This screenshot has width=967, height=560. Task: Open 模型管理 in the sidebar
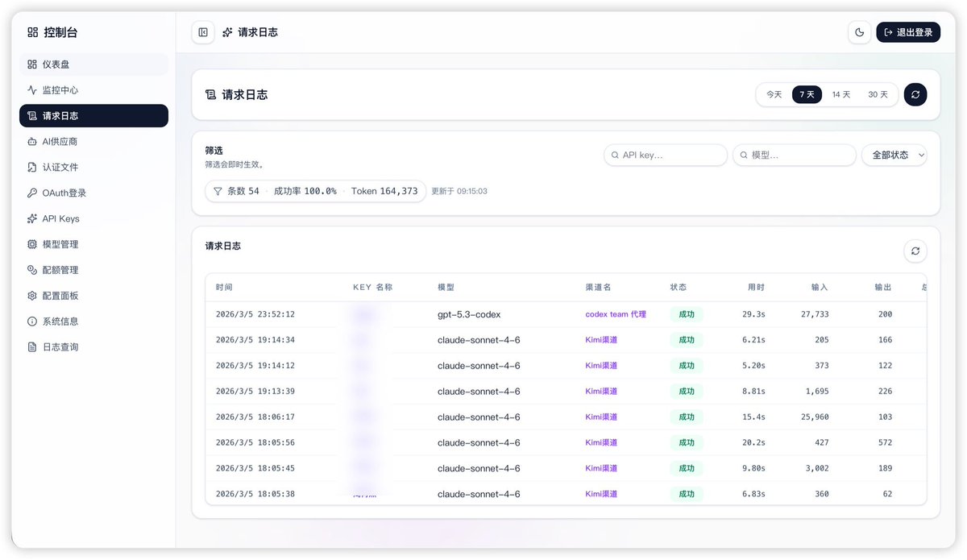coord(93,244)
